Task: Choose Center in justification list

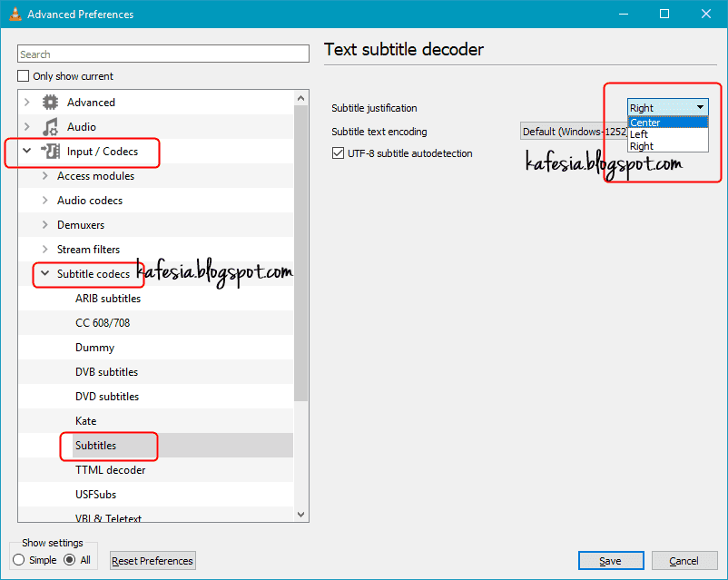Action: 668,123
